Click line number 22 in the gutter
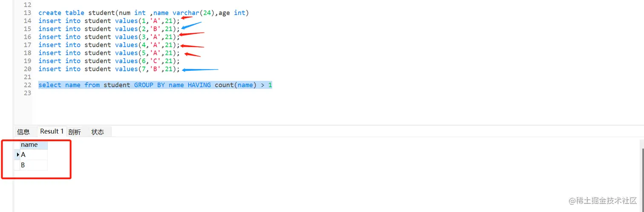644x212 pixels. click(x=27, y=85)
